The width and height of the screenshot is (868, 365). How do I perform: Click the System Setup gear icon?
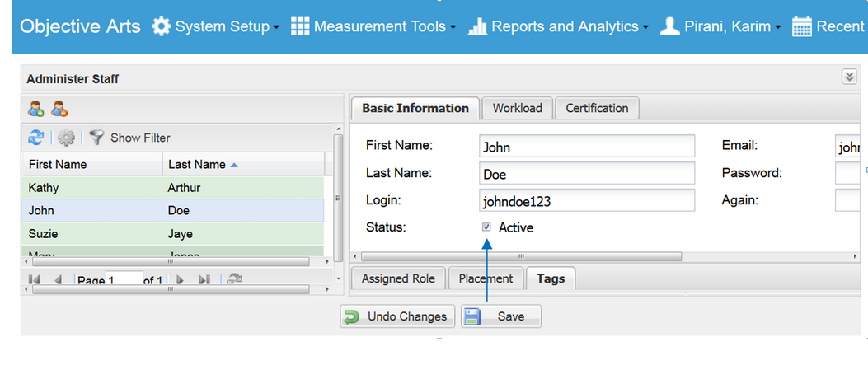pyautogui.click(x=161, y=26)
